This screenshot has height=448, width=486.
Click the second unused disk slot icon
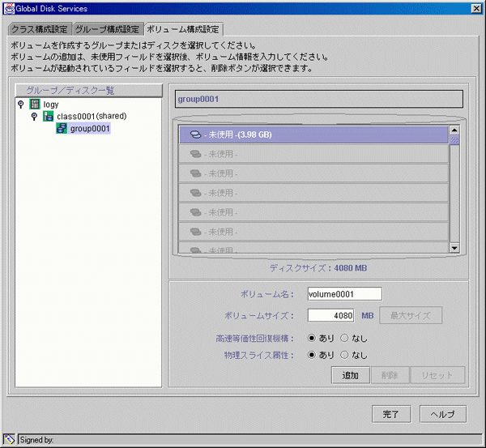[195, 154]
